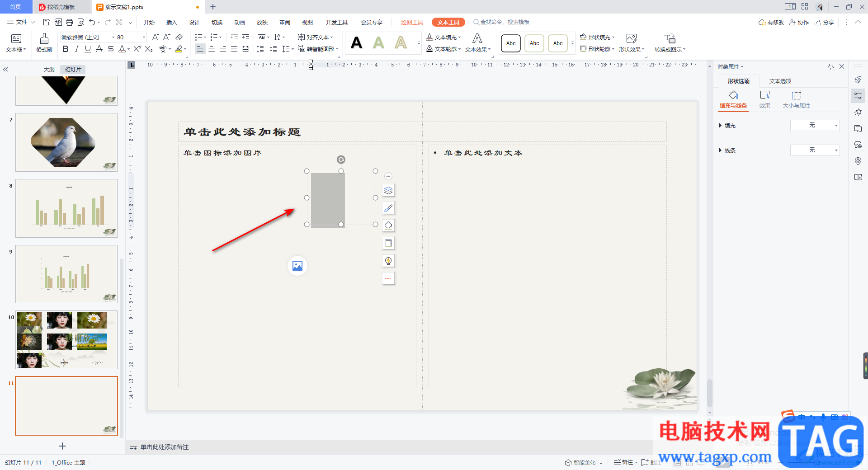Click 转智能图形 button
Screen dimensions: 868x470
click(x=318, y=49)
